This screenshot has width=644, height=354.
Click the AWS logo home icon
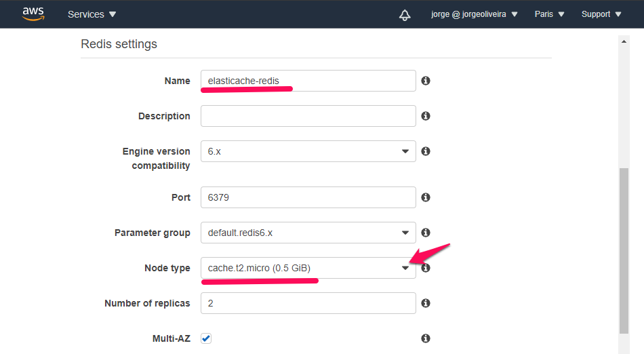coord(33,14)
